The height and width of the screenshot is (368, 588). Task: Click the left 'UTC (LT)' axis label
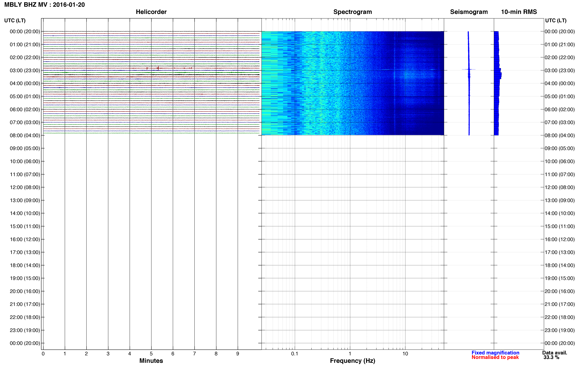pos(15,20)
